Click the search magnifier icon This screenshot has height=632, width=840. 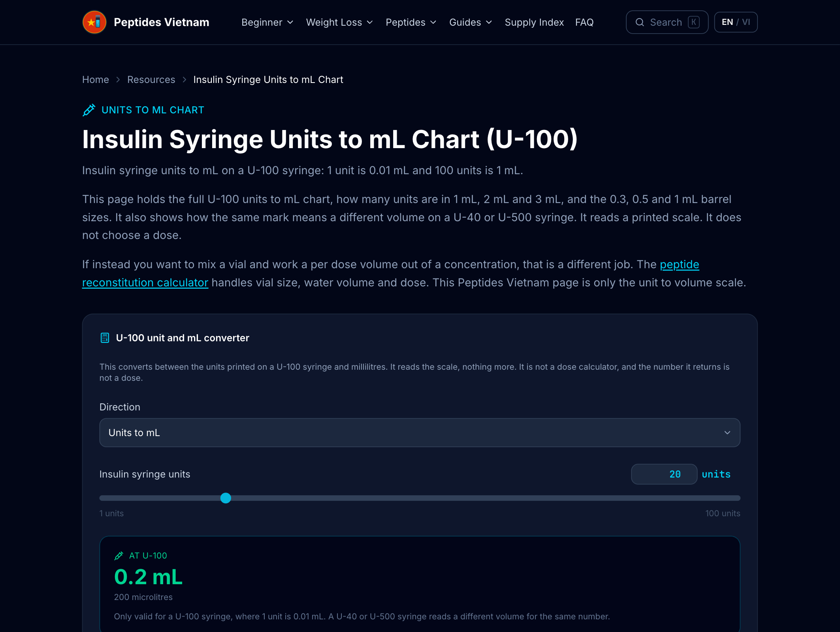tap(640, 22)
